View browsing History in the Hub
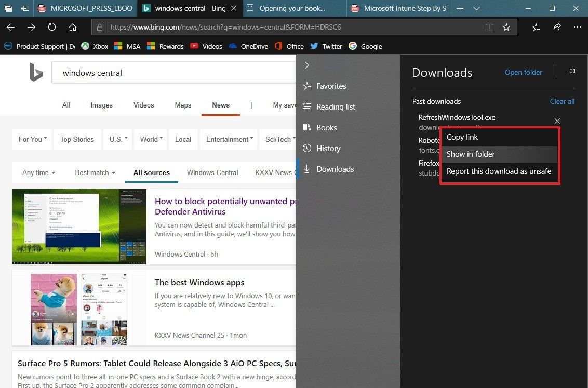 (x=328, y=148)
